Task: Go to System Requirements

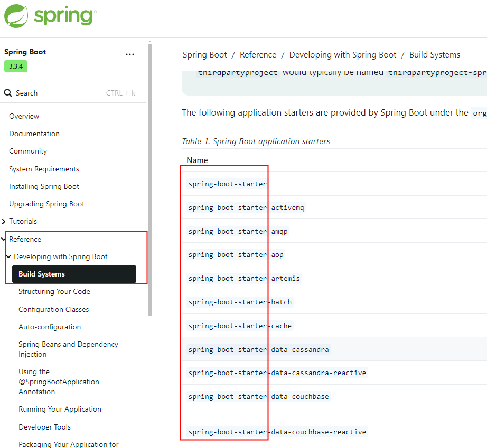Action: click(44, 169)
